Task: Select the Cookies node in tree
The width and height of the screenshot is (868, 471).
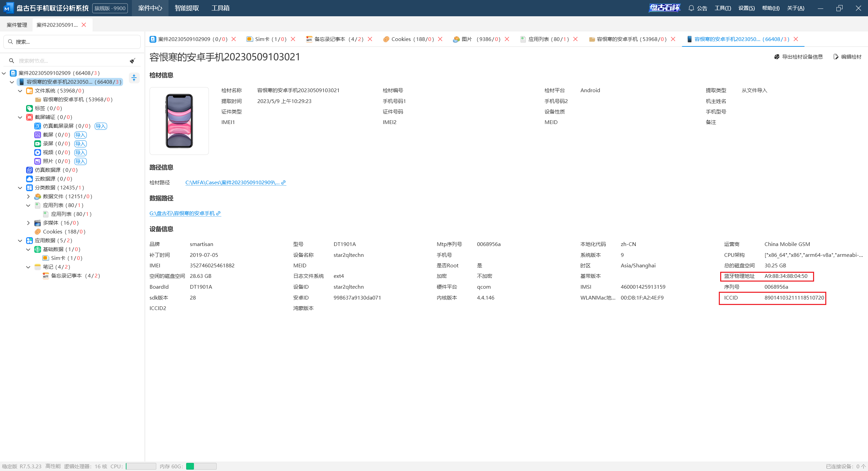Action: tap(53, 232)
